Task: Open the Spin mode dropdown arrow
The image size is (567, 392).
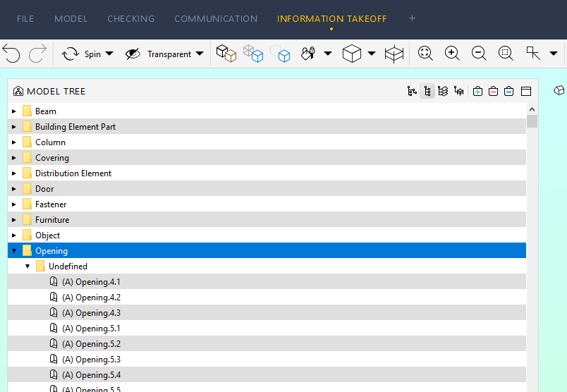Action: (x=109, y=54)
